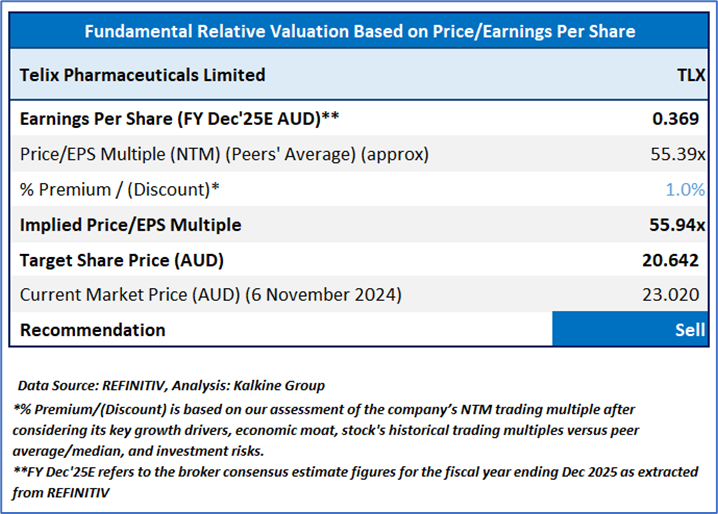
Task: Click the peers' average multiple '55.39x'
Action: pyautogui.click(x=678, y=154)
